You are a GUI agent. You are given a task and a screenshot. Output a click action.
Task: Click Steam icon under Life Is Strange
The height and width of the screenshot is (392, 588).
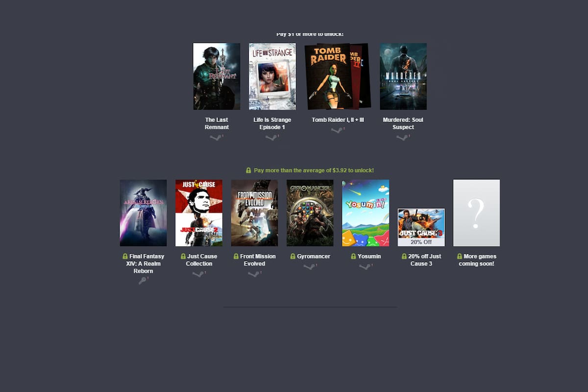coord(271,138)
